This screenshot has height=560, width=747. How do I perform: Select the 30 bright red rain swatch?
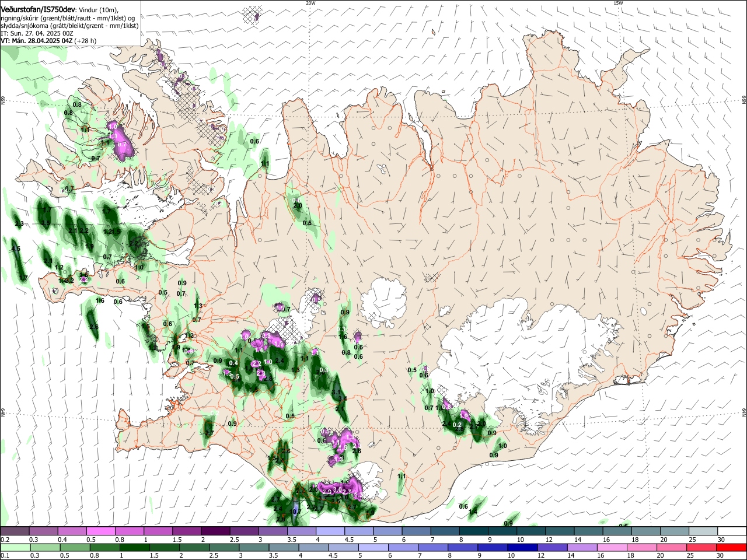(731, 547)
